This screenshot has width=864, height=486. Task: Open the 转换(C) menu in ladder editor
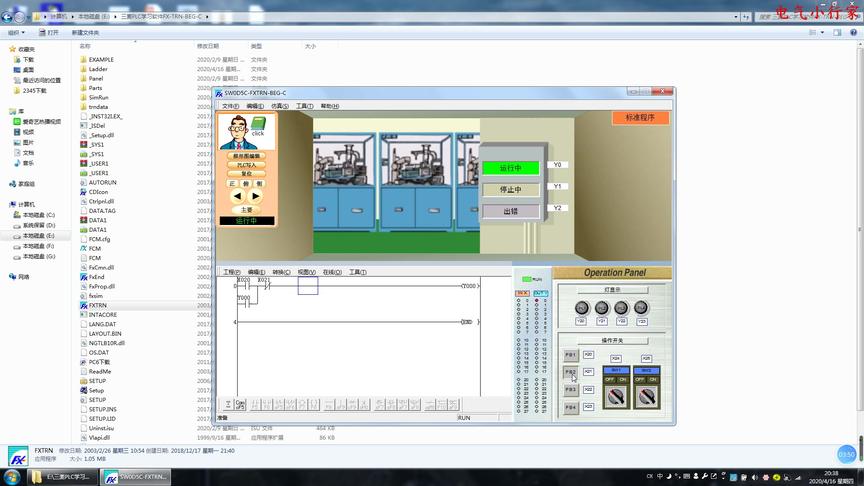[x=281, y=272]
